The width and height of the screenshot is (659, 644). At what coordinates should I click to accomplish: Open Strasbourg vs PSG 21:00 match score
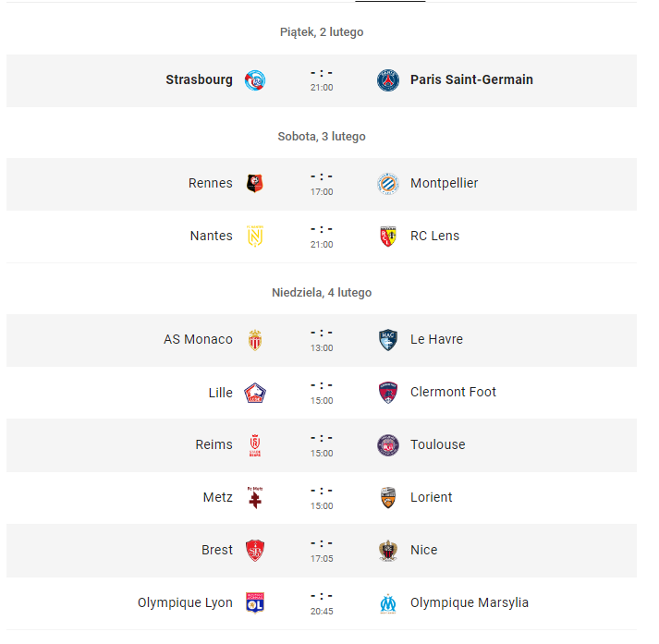pos(322,80)
